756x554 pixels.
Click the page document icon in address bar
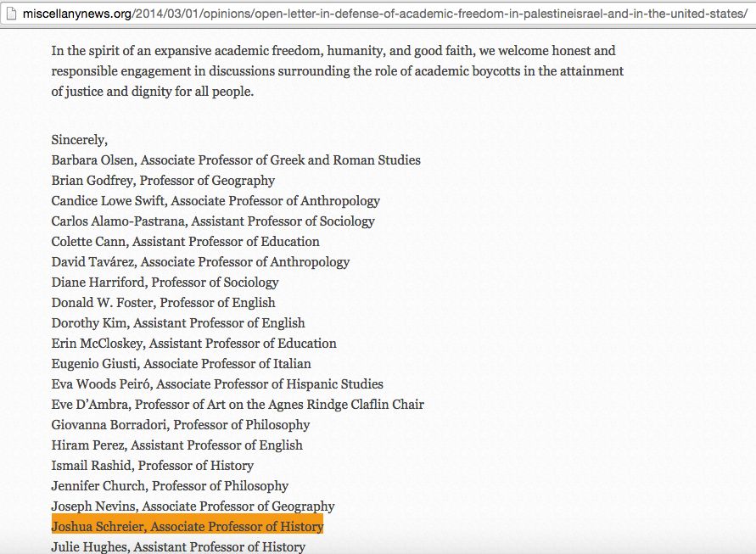tap(10, 14)
